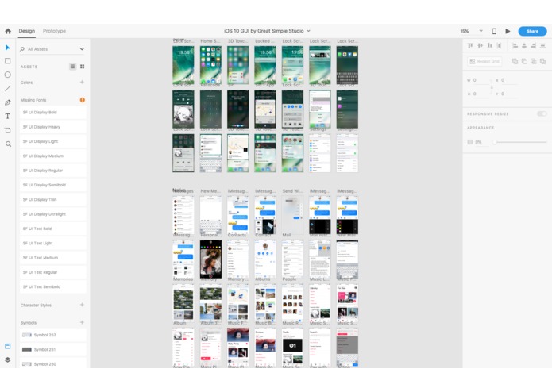Select missing font SF UI Display Ultralight
This screenshot has width=552, height=392.
click(x=52, y=214)
